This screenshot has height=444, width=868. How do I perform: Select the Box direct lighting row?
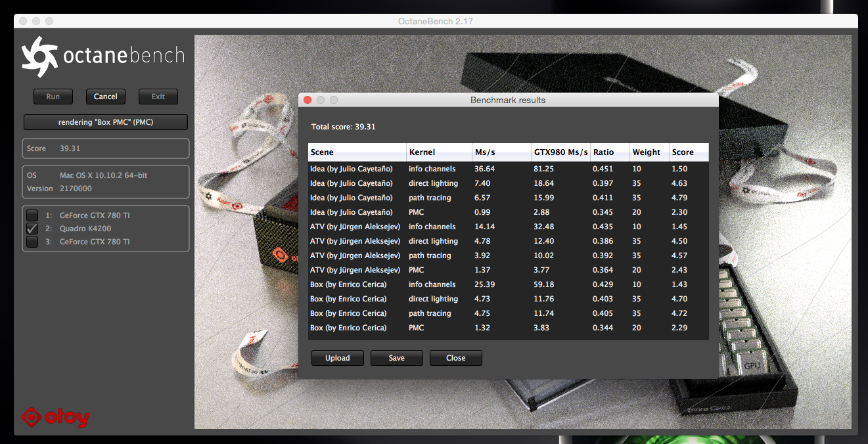pos(508,299)
